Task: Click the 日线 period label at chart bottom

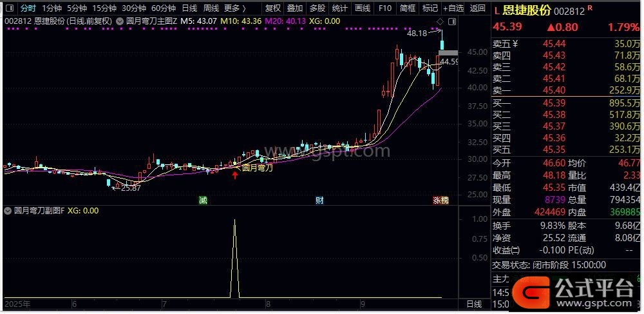Action: pos(474,304)
